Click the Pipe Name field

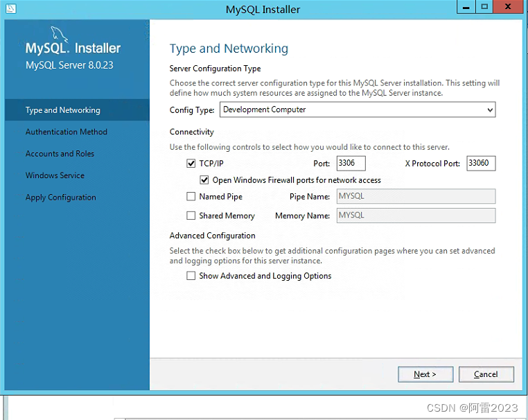point(416,196)
